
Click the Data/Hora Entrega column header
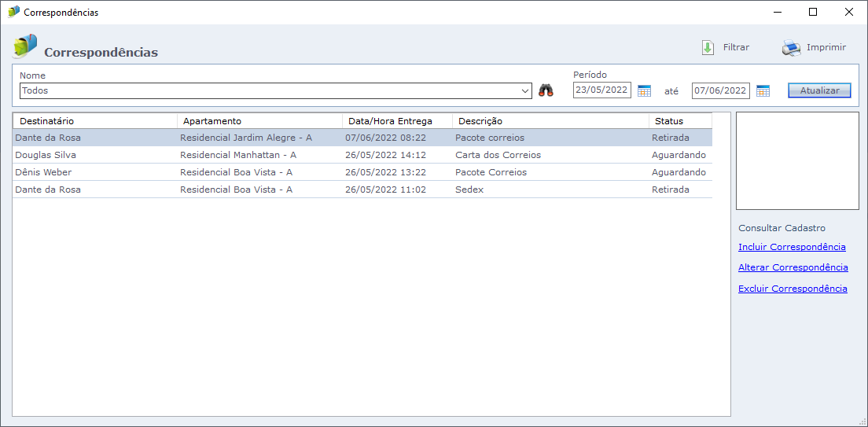[x=397, y=121]
